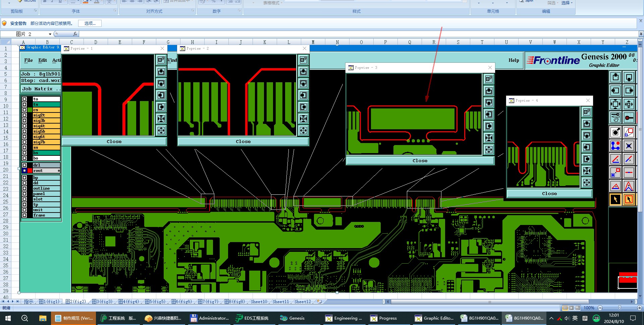Switch to the 图3(fig3) sheet tab
The image size is (644, 325).
tap(102, 301)
